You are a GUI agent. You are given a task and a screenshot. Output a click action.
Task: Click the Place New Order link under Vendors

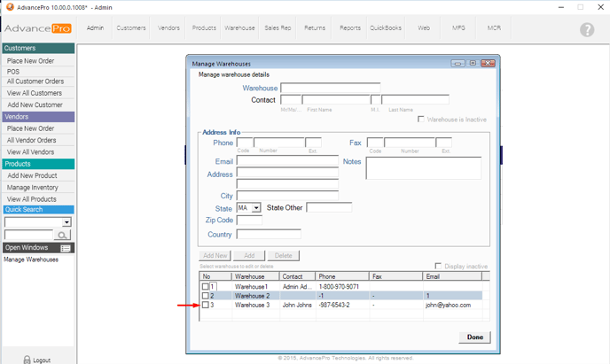[x=31, y=128]
